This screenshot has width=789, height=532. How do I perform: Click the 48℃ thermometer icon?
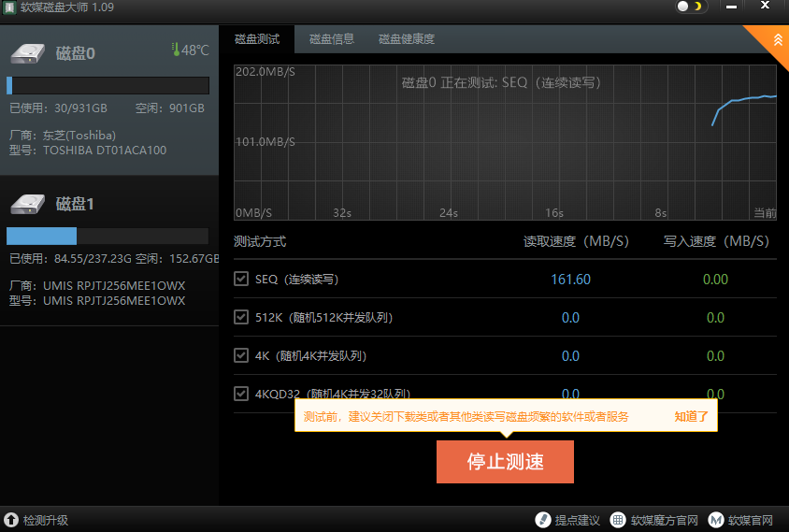click(175, 50)
